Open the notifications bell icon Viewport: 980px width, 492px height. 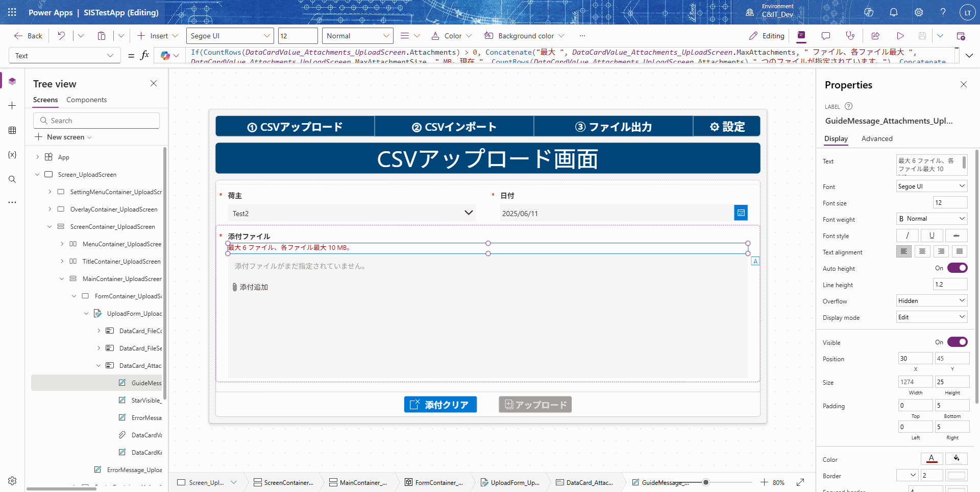[893, 12]
